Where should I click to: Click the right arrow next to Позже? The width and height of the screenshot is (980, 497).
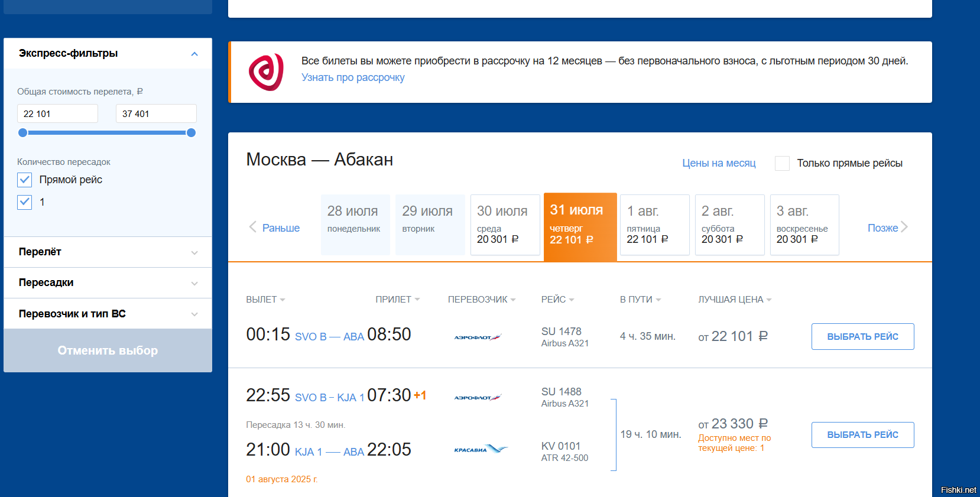[904, 227]
